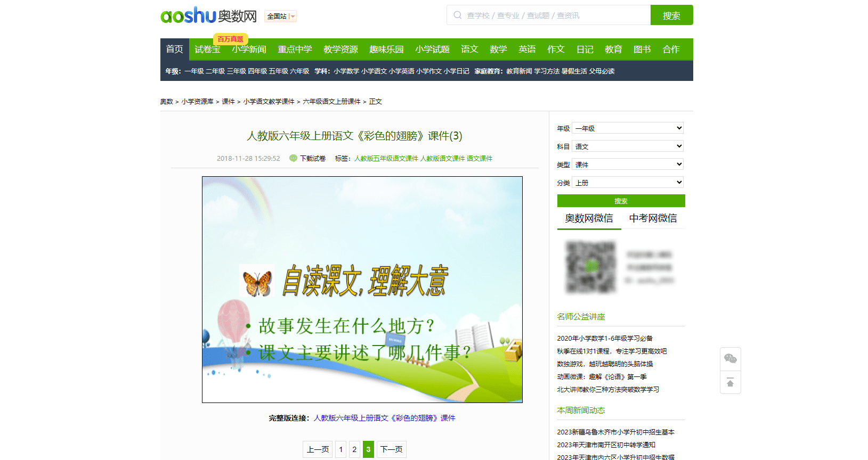This screenshot has width=868, height=460.
Task: Open the 类型 dropdown showing 课件
Action: pos(628,165)
